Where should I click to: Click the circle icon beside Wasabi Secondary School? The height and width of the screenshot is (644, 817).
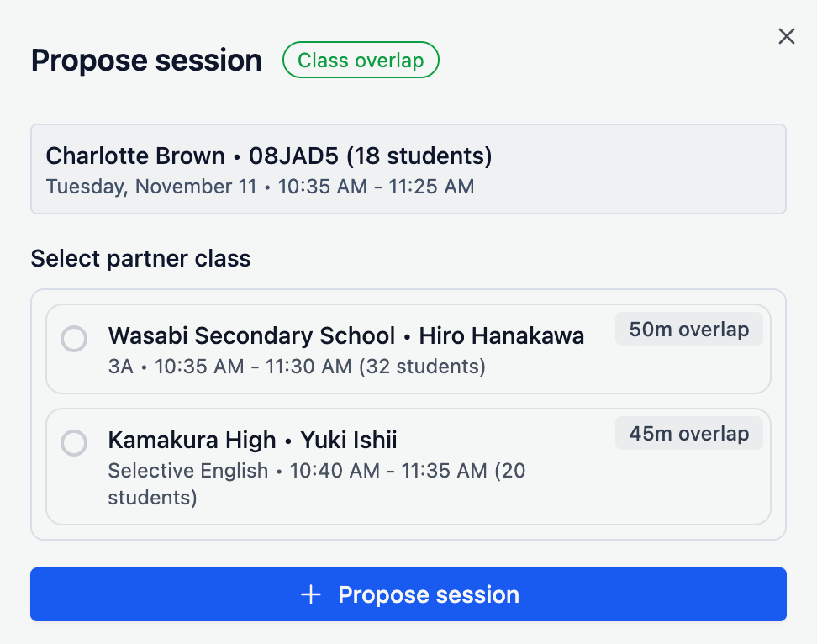point(74,339)
